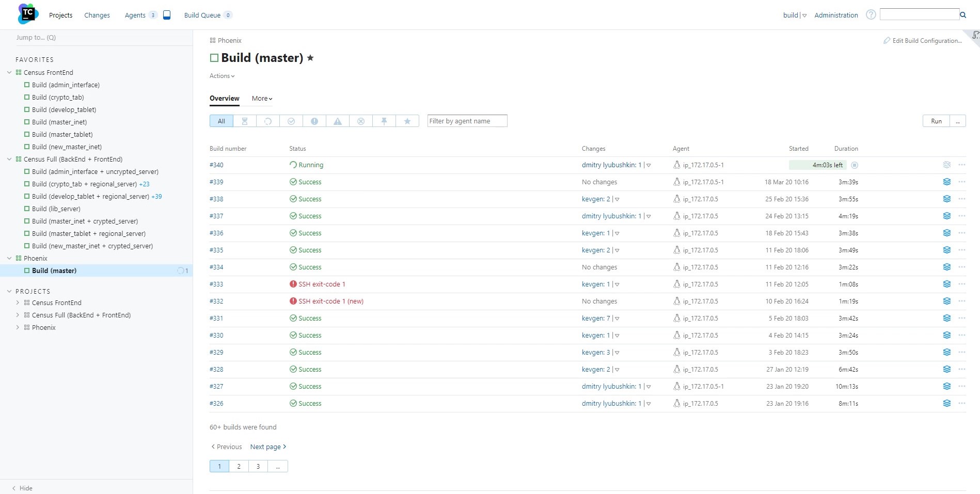Open Agents in top menu

click(135, 15)
